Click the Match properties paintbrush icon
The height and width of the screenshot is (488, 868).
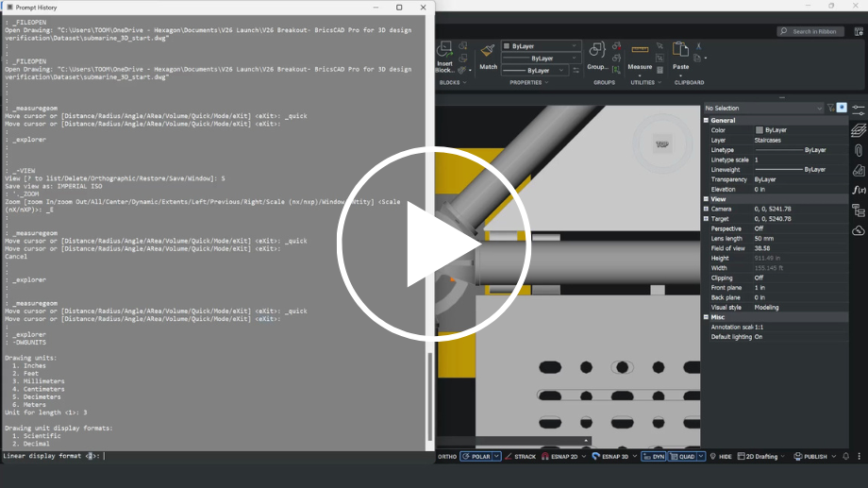[488, 52]
